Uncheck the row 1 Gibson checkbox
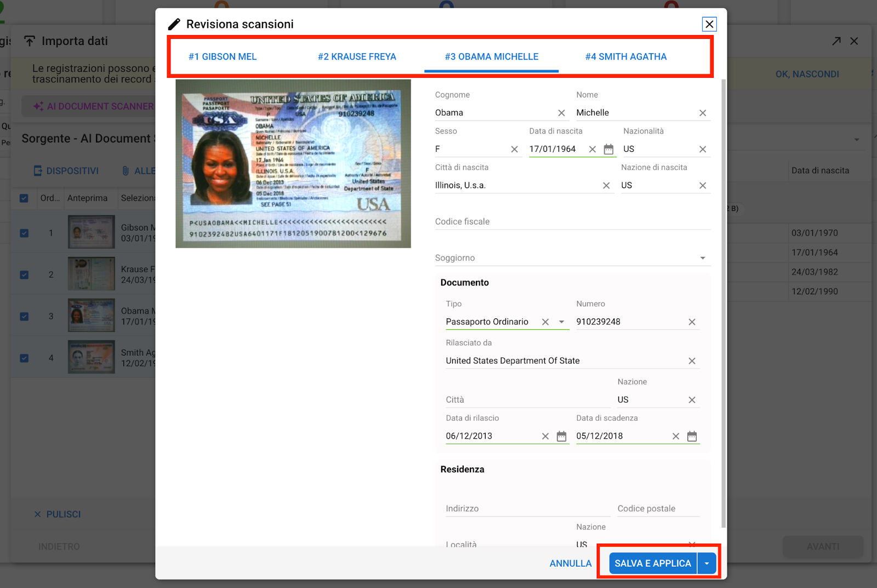Image resolution: width=877 pixels, height=588 pixels. [x=24, y=233]
